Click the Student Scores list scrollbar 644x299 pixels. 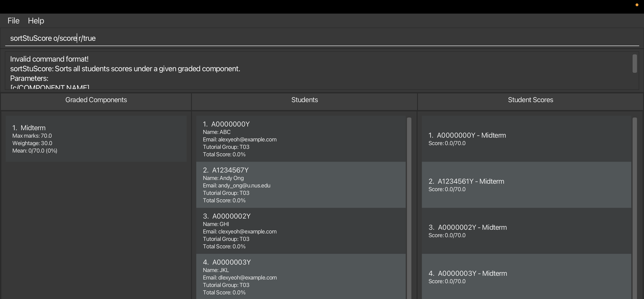pos(635,208)
